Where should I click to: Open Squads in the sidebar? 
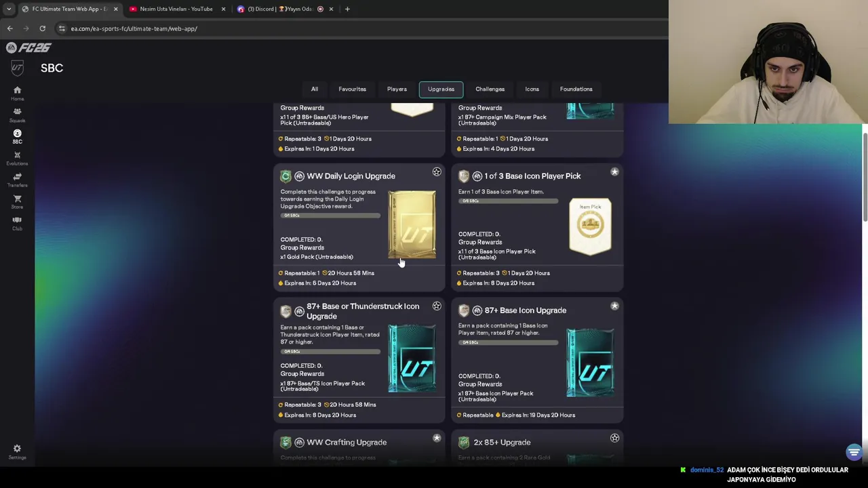click(x=17, y=115)
